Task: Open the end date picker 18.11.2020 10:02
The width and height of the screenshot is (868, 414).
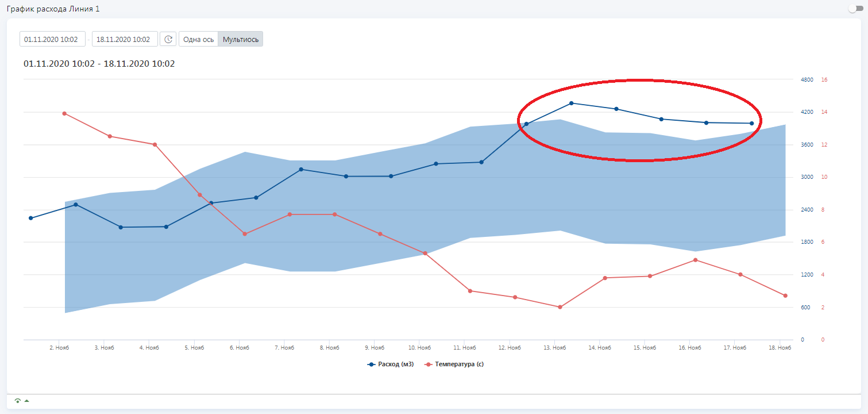Action: click(x=124, y=39)
